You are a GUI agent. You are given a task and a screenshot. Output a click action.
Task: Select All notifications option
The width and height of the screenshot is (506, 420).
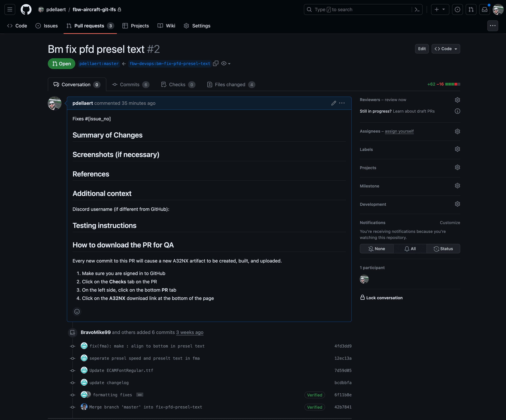pos(410,249)
